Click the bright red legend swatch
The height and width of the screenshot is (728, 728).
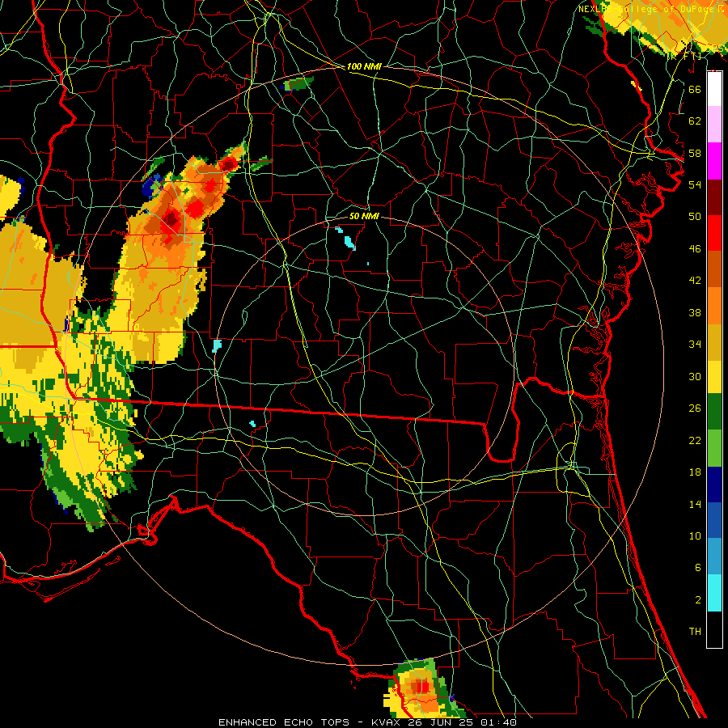[x=714, y=233]
